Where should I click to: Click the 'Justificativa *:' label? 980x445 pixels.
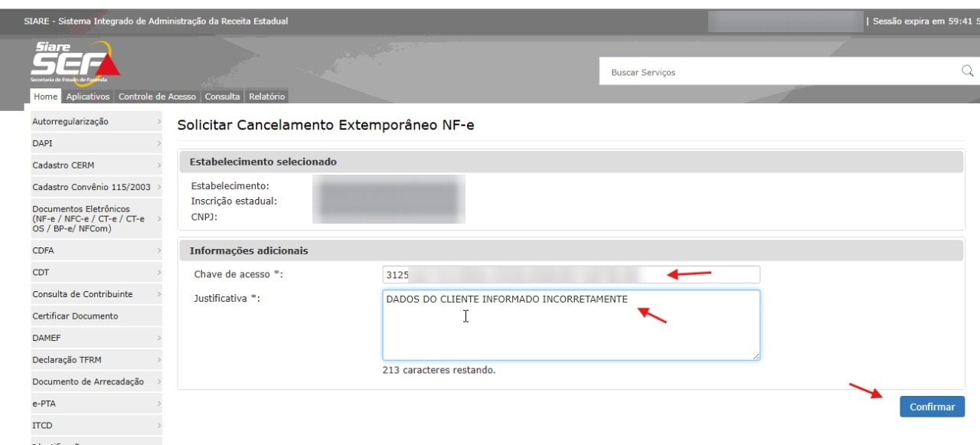[x=227, y=298]
